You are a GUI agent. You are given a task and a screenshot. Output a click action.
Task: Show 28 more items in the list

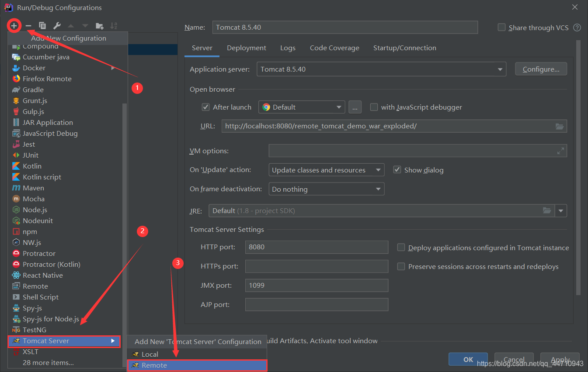tap(48, 362)
